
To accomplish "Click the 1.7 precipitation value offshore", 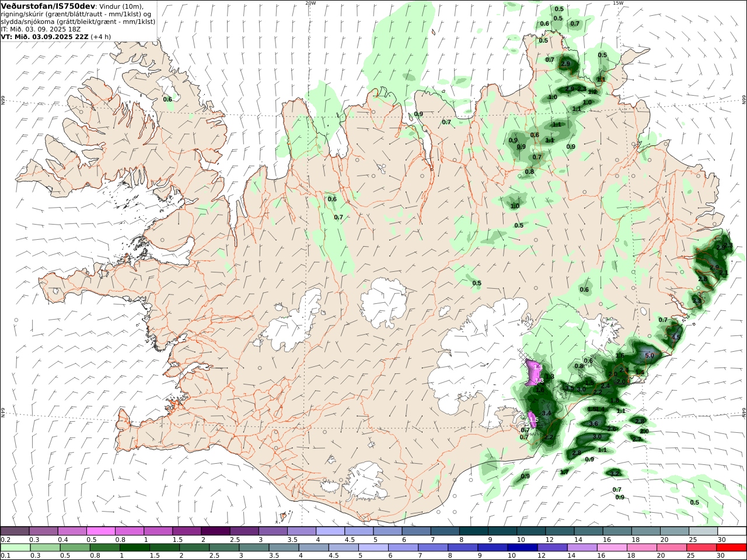I will 564,472.
